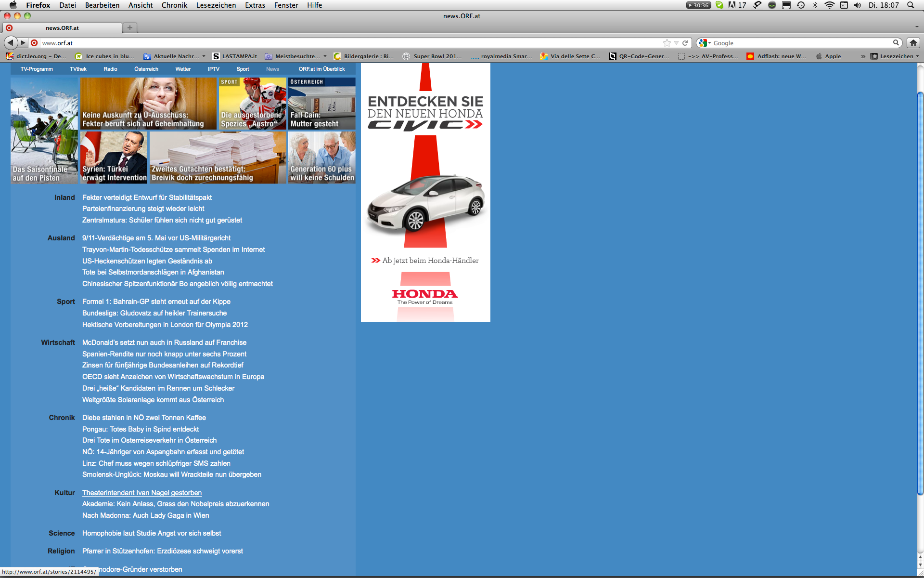Open the Apple menu icon
The image size is (924, 578).
tap(13, 5)
